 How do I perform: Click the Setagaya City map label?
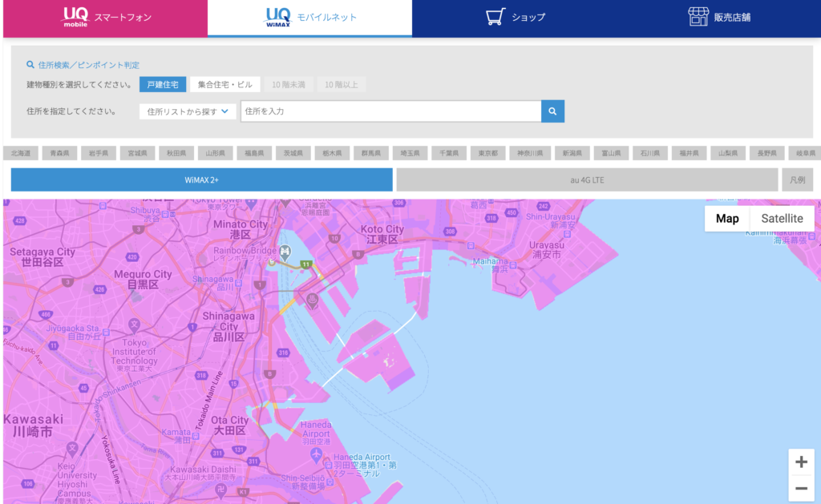point(42,256)
